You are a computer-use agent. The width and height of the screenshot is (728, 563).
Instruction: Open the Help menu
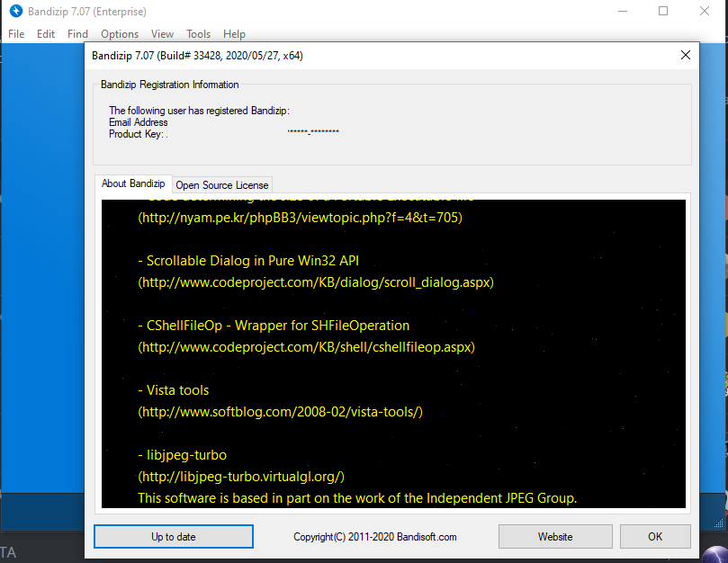[x=234, y=34]
